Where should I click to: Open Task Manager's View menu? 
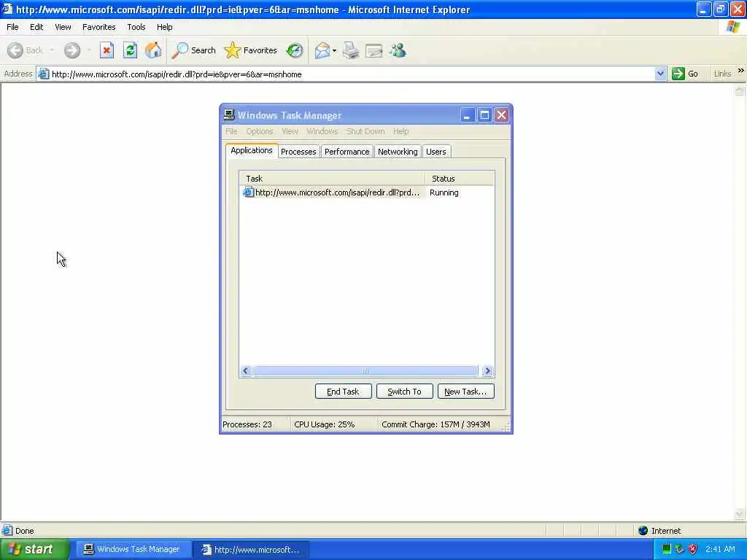coord(290,131)
